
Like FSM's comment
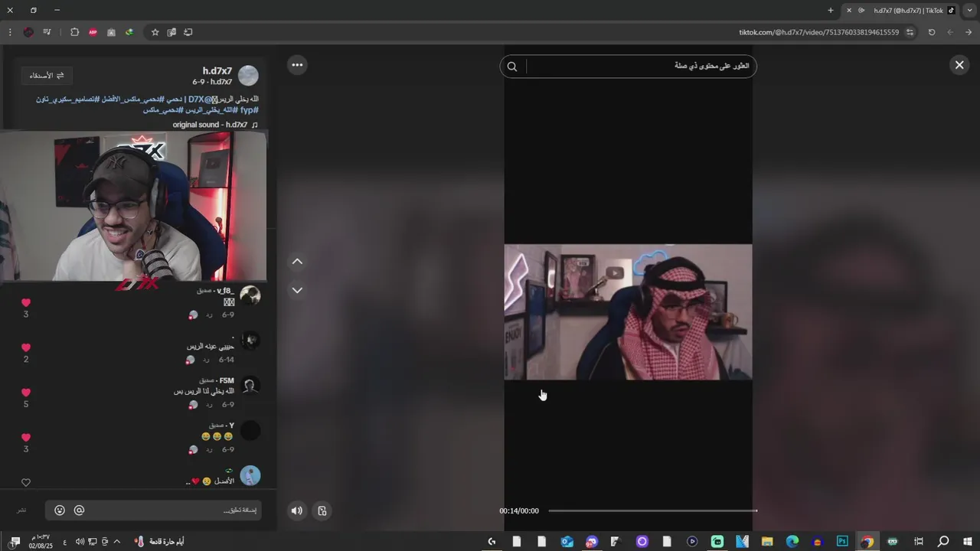coord(26,393)
